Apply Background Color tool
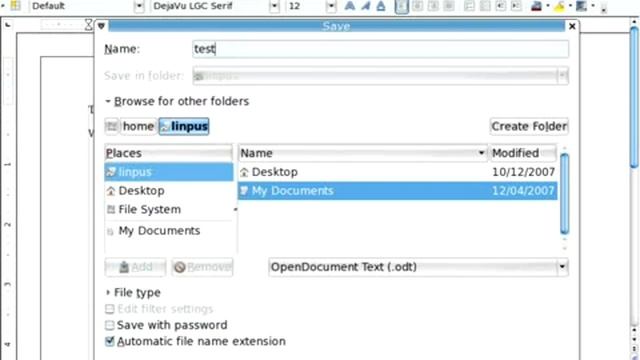Viewport: 640px width, 360px height. click(x=581, y=6)
